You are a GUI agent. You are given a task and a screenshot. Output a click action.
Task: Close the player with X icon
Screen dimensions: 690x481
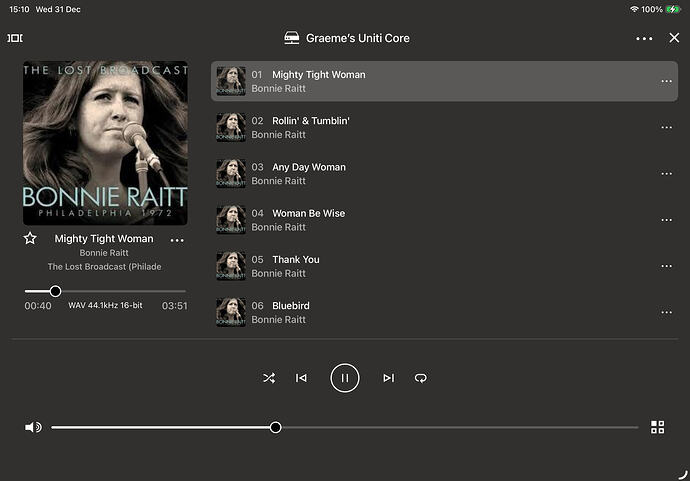674,38
